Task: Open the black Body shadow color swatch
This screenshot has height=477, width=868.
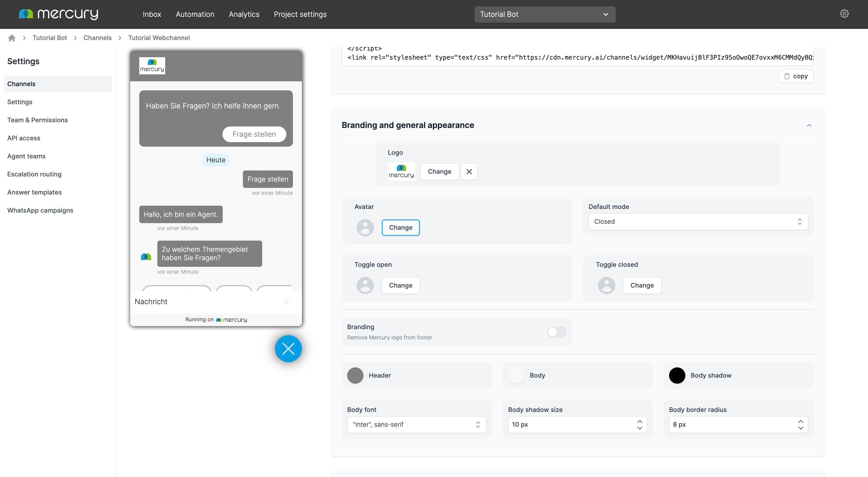Action: (x=677, y=375)
